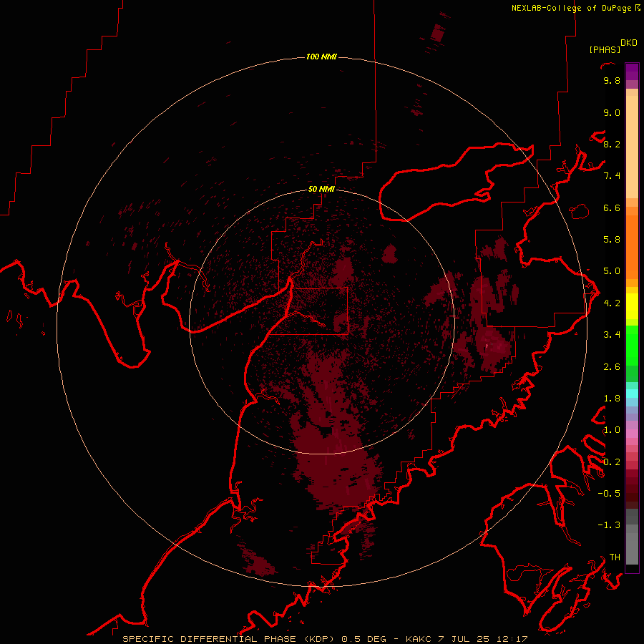644x644 pixels.
Task: Click the -0.5 value on the legend
Action: 609,494
